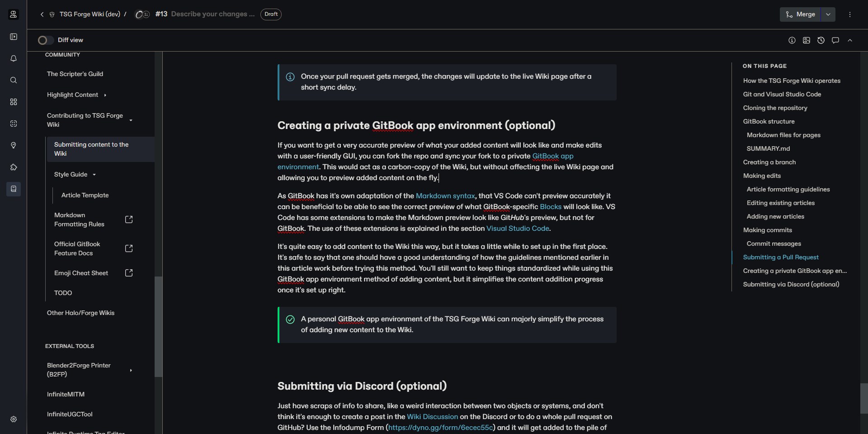868x434 pixels.
Task: Open integrations puzzle-piece icon
Action: [x=14, y=167]
